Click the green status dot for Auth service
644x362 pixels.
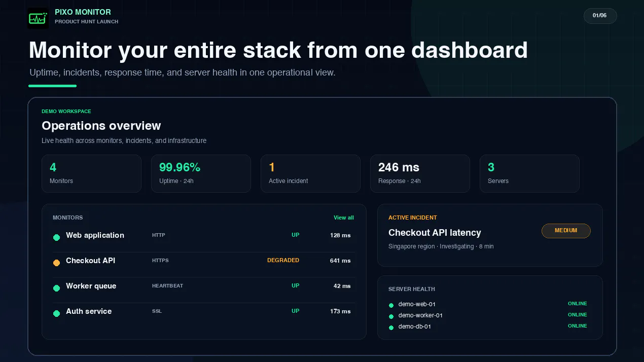click(x=57, y=313)
